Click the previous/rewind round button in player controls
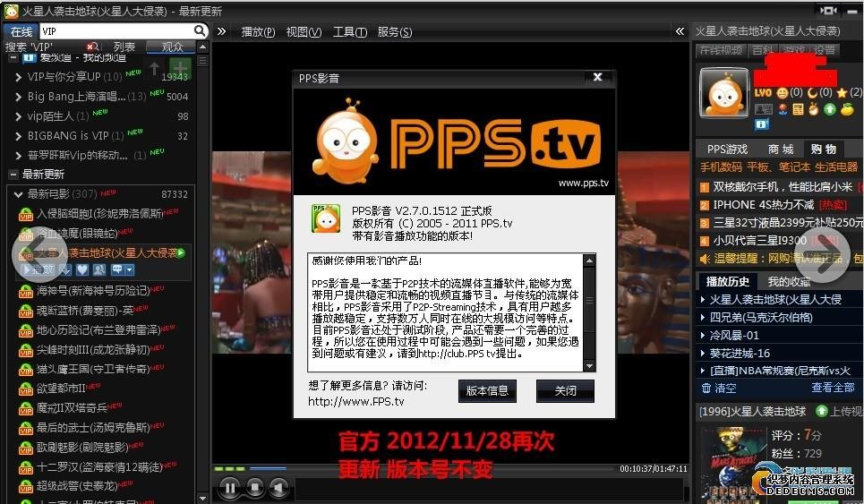864x504 pixels. coord(278,488)
